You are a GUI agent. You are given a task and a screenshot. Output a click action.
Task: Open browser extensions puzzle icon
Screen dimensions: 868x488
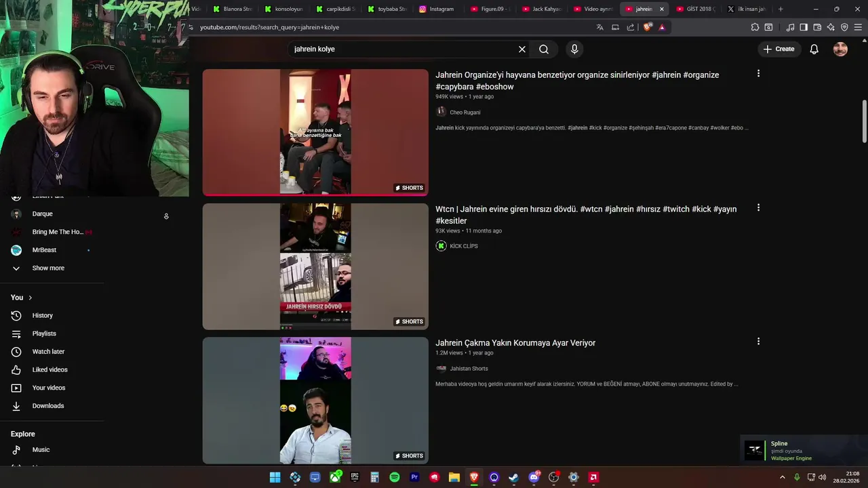(755, 27)
